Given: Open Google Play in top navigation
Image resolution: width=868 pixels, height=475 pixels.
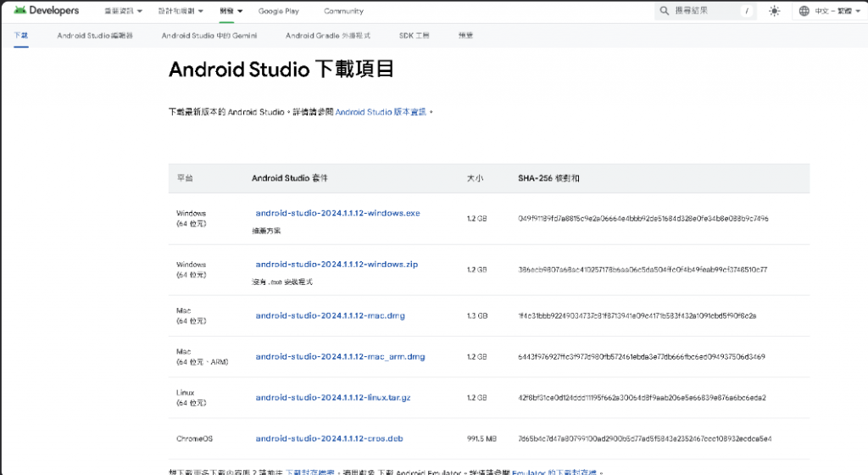Looking at the screenshot, I should coord(278,11).
